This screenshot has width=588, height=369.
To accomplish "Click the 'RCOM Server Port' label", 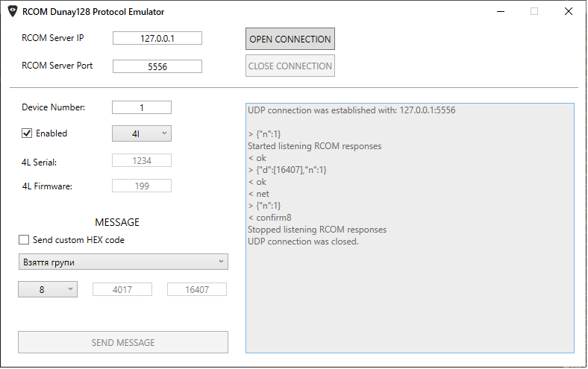I will click(57, 66).
